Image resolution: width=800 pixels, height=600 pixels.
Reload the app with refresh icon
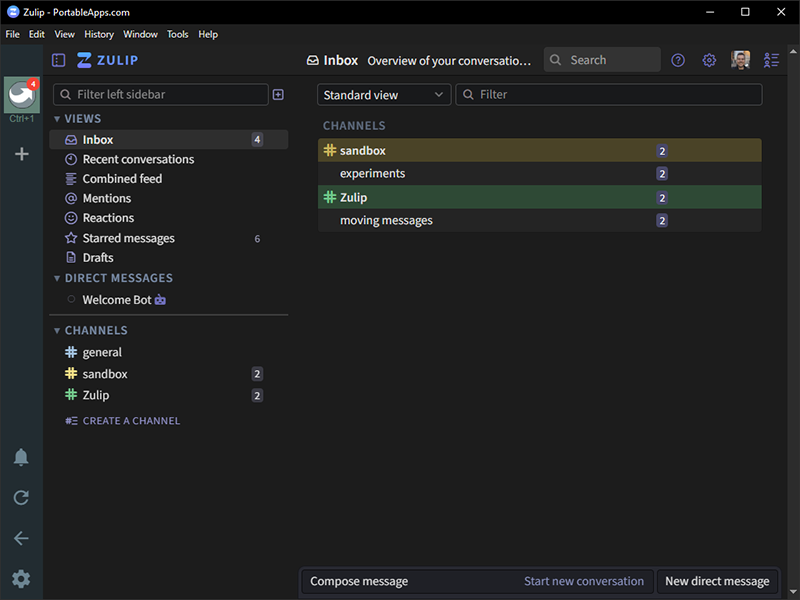click(21, 497)
